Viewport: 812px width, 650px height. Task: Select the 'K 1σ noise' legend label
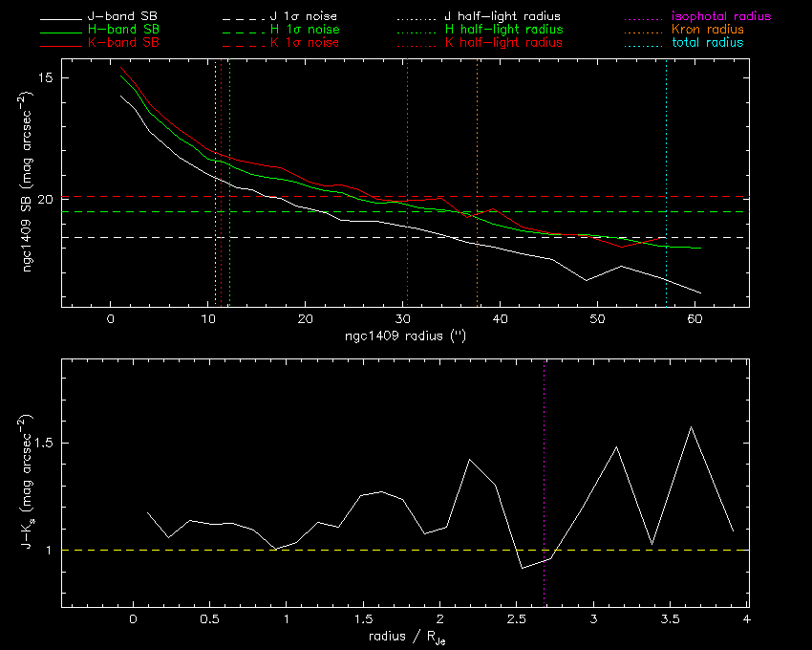[305, 44]
